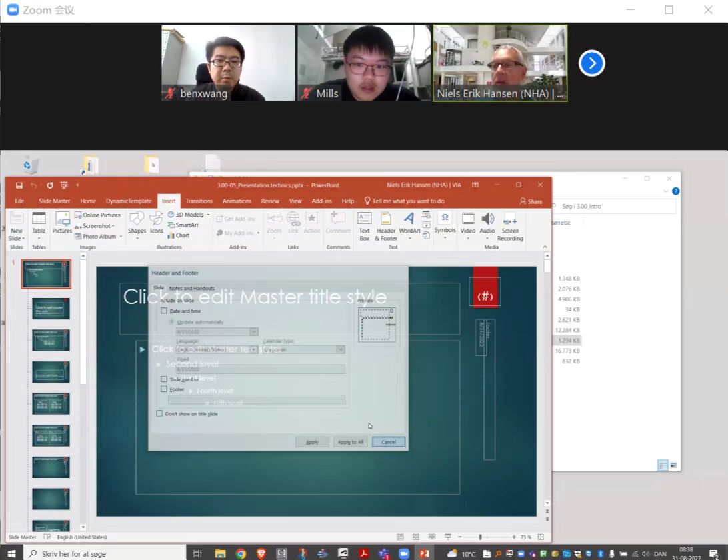Expand the Screenshot dropdown arrow

tap(113, 226)
